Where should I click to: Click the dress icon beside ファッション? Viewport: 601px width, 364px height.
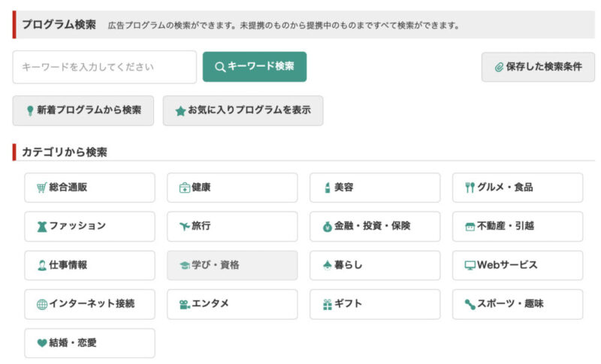point(42,227)
